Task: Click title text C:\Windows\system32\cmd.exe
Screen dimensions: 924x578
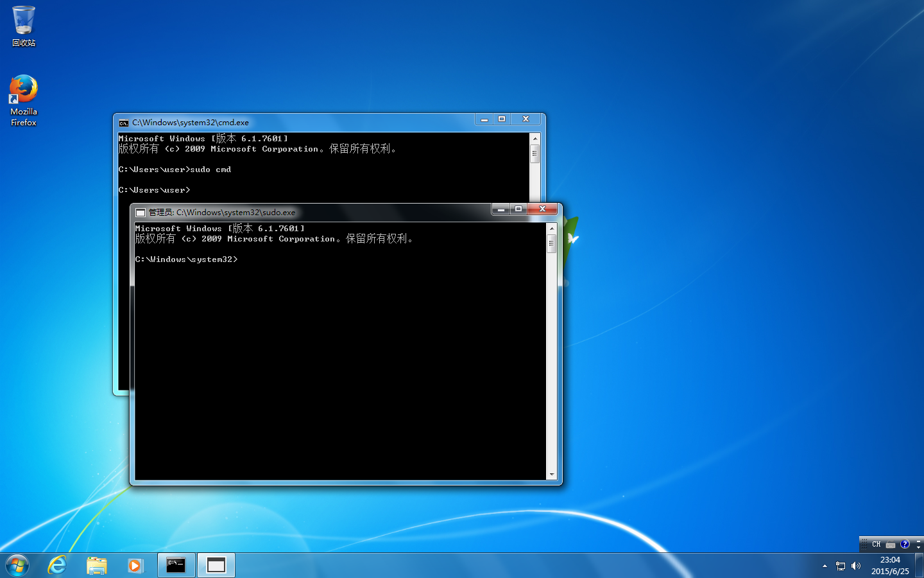Action: (x=191, y=123)
